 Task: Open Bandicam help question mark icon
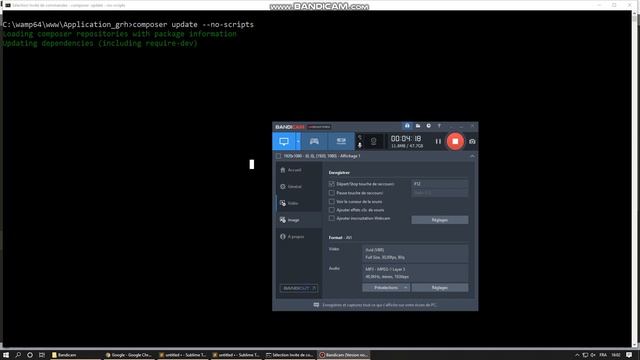pos(439,126)
